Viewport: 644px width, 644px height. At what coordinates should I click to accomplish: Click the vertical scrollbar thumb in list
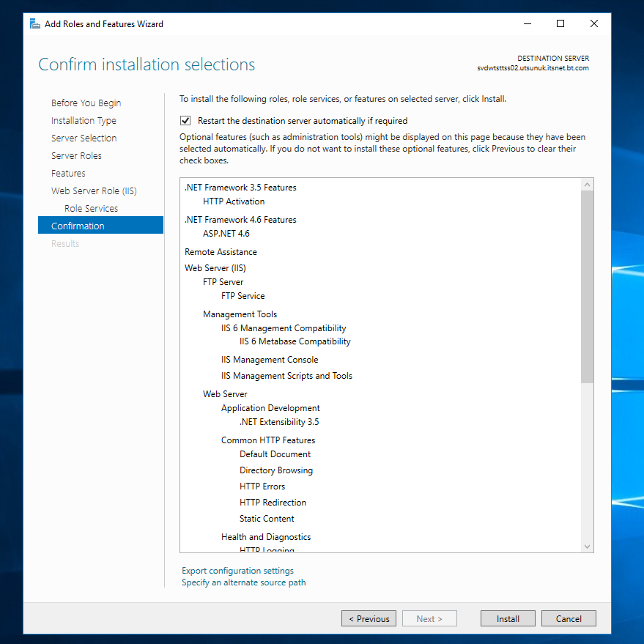588,286
